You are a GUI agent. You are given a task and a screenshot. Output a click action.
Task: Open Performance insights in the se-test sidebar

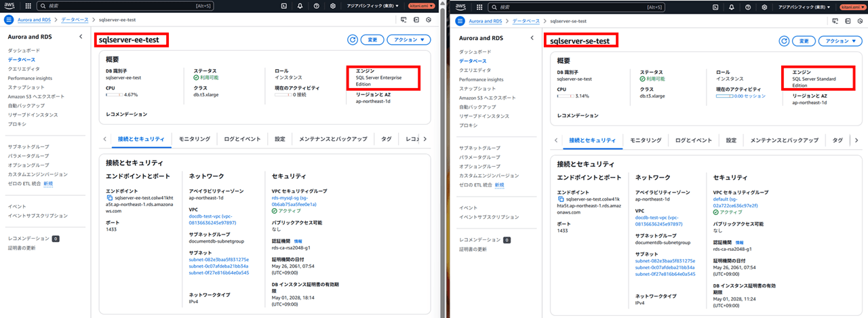click(481, 79)
